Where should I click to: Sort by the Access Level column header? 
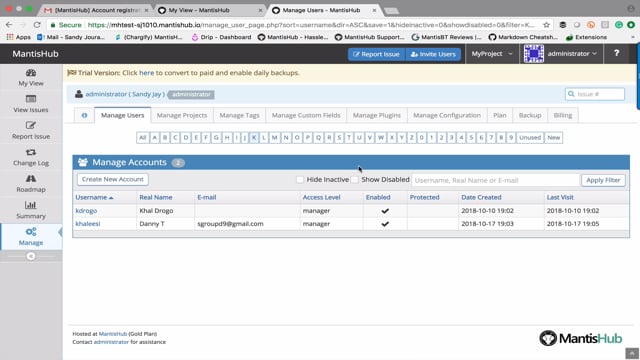321,197
